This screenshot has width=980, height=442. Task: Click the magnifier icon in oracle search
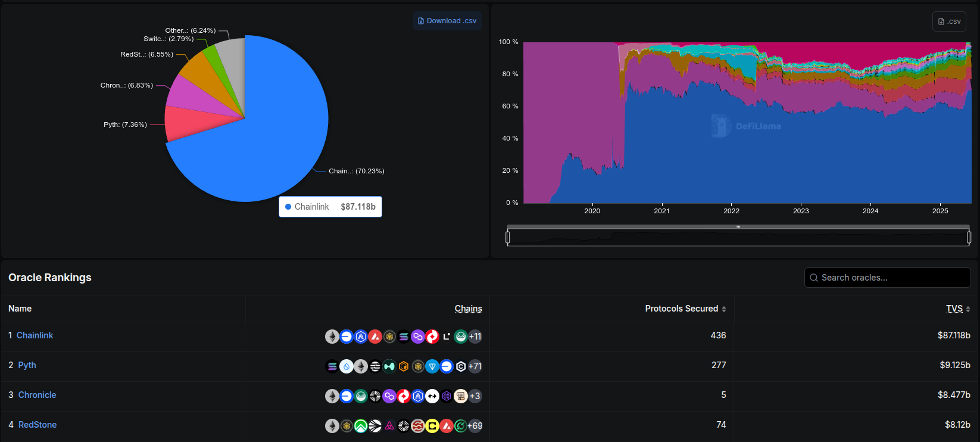pyautogui.click(x=814, y=278)
